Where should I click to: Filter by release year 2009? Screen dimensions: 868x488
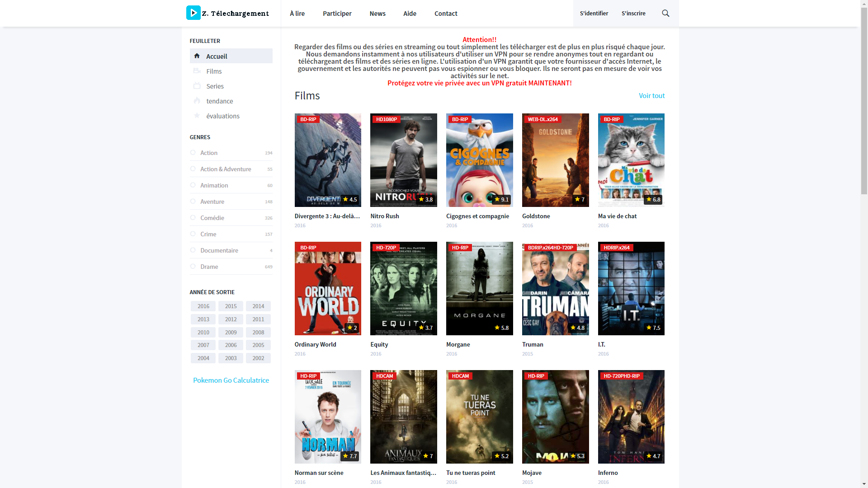pyautogui.click(x=231, y=332)
